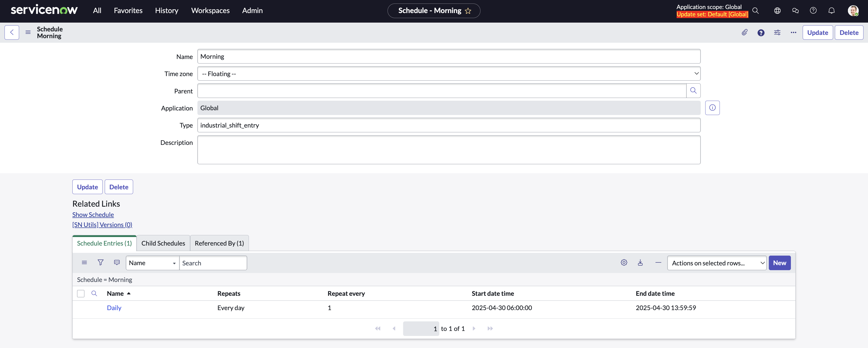Click the ServiceNow logo

point(44,10)
